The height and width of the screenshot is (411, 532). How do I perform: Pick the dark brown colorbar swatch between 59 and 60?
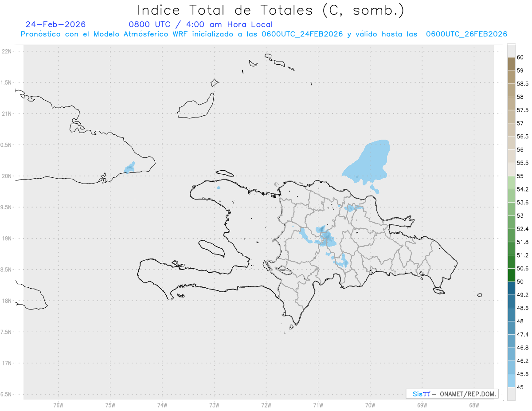[511, 64]
